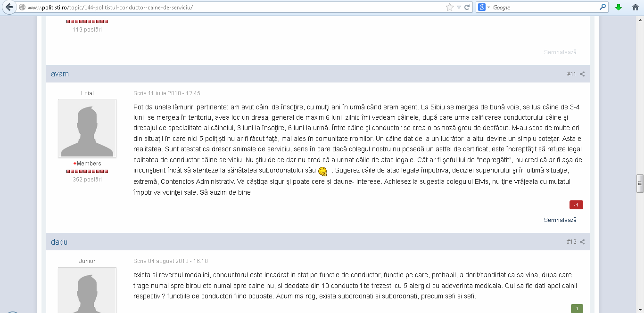
Task: Share post #11 via share icon
Action: pos(582,74)
